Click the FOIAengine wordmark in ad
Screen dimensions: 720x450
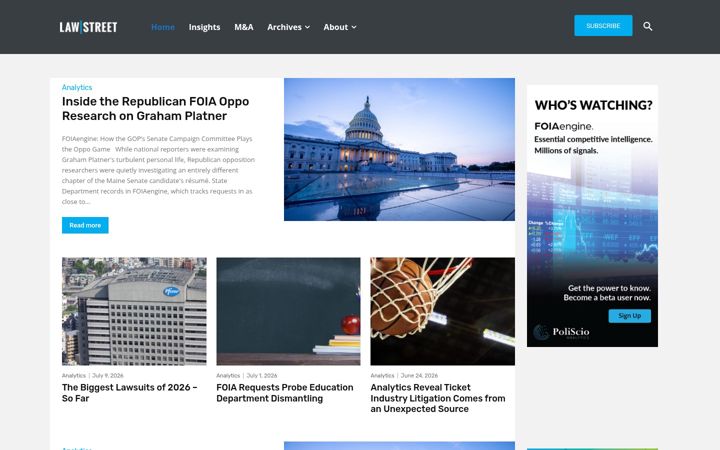tap(563, 126)
